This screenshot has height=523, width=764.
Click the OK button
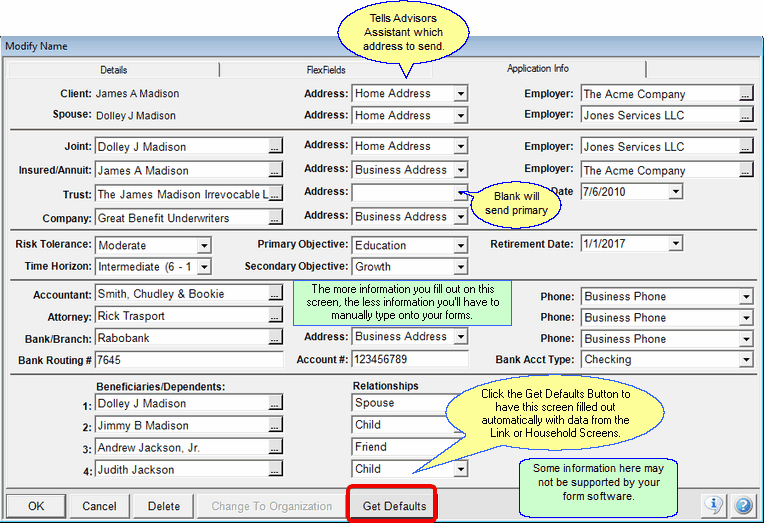point(36,506)
